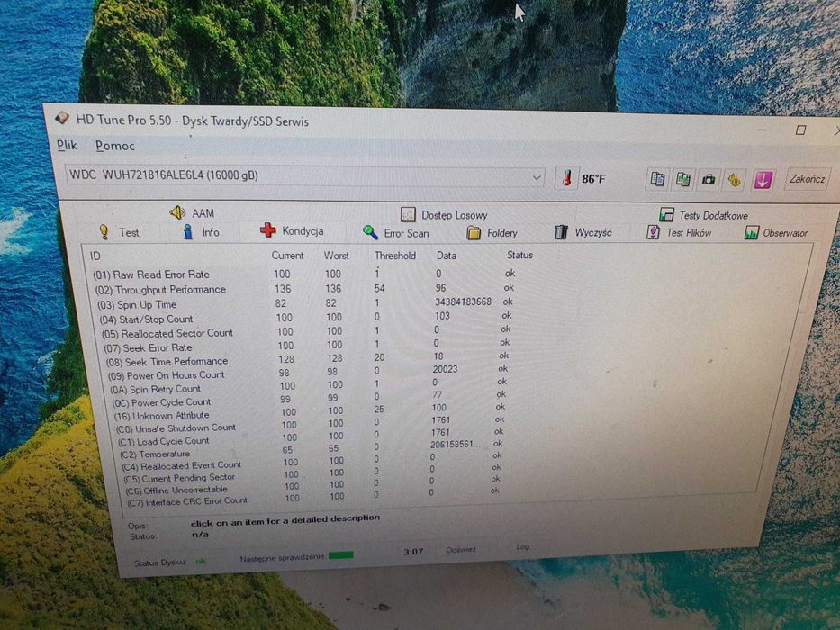This screenshot has width=840, height=630.
Task: Select the Raw Read Error Rate row
Action: click(304, 274)
